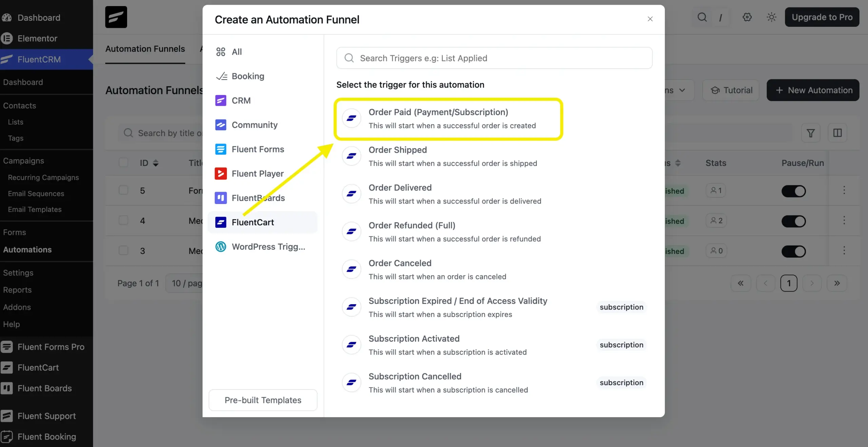Screen dimensions: 868x447
Task: Check the checkbox for automation ID 4
Action: (123, 220)
